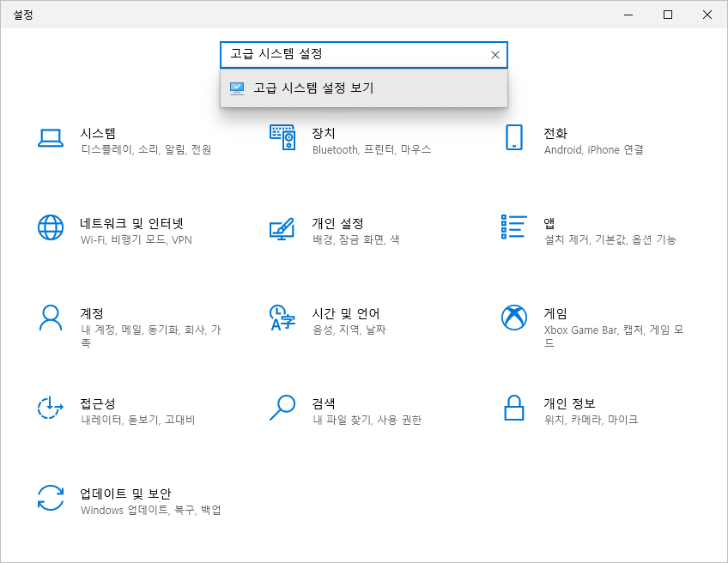Open the 검색 category title
The height and width of the screenshot is (563, 728).
tap(324, 404)
